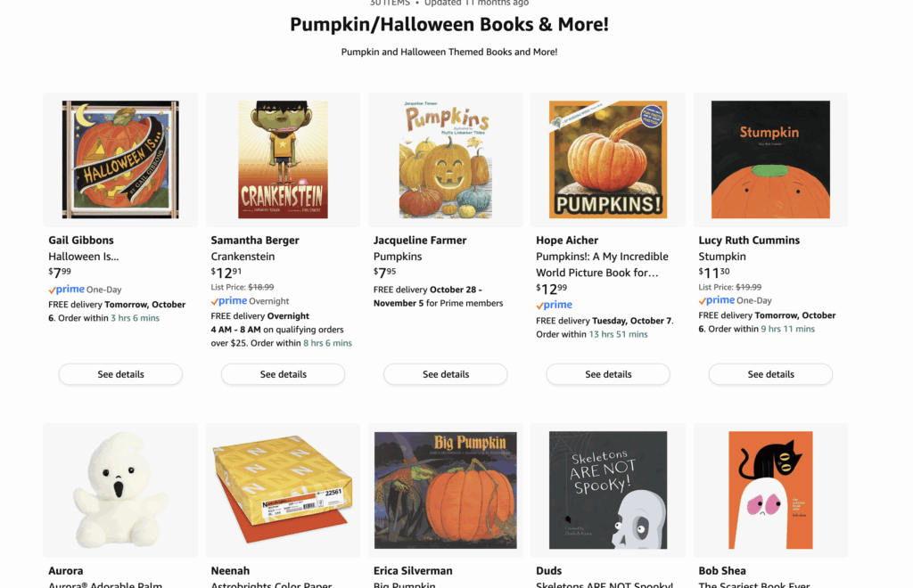This screenshot has width=913, height=588.
Task: Open the Stumpkin book cover
Action: (770, 159)
